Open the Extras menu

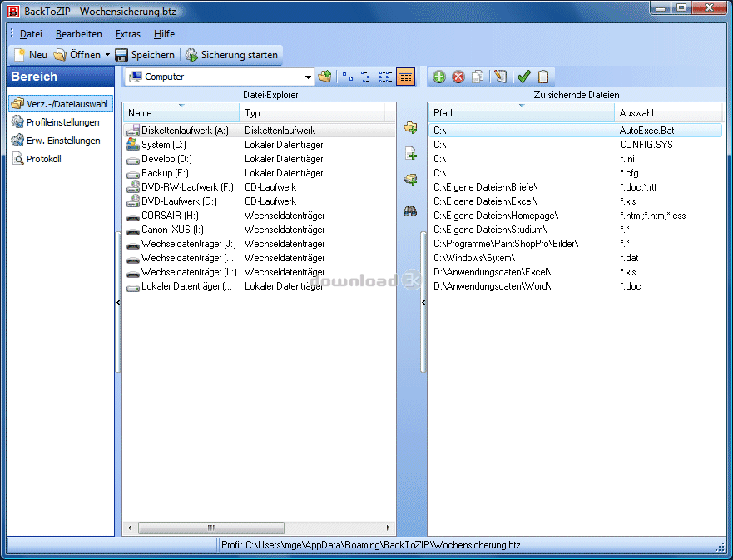(x=127, y=34)
